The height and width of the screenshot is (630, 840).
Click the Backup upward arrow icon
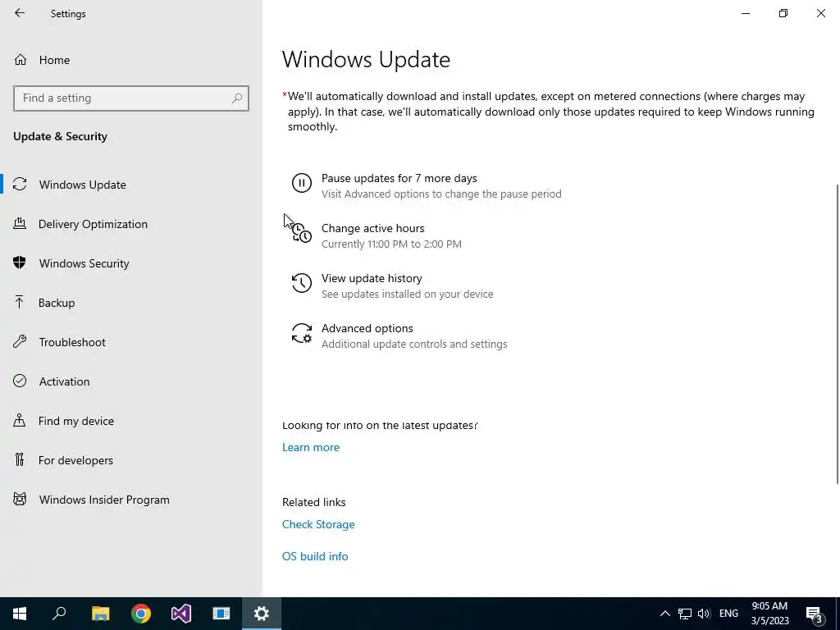pyautogui.click(x=20, y=302)
